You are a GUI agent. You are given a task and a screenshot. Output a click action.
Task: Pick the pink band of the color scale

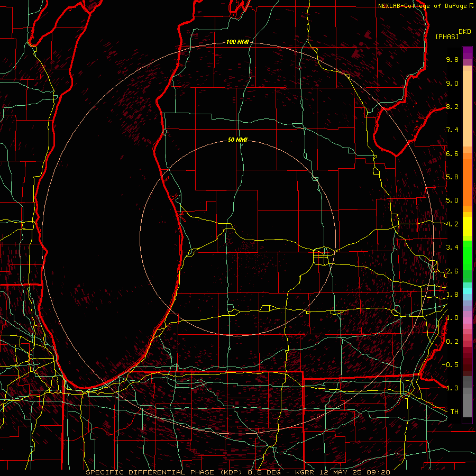(467, 321)
